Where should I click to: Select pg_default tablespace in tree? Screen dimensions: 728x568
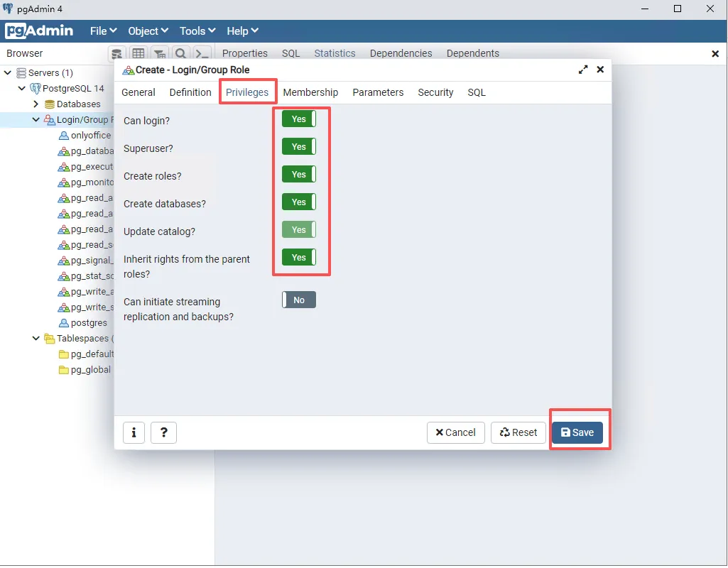[92, 354]
